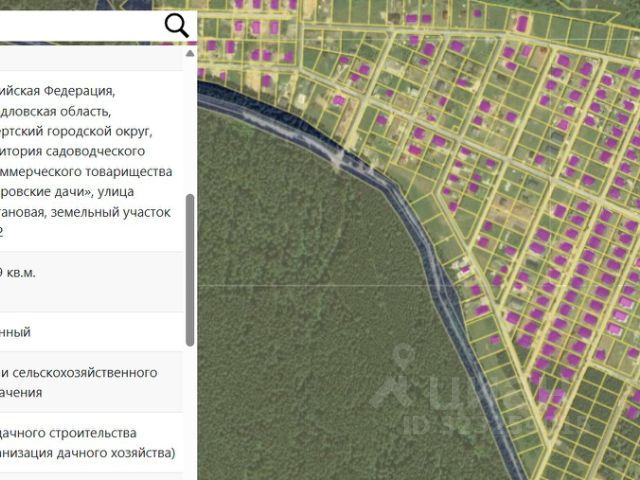Click the line 'дачного строительства'
Image resolution: width=640 pixels, height=480 pixels.
click(68, 433)
